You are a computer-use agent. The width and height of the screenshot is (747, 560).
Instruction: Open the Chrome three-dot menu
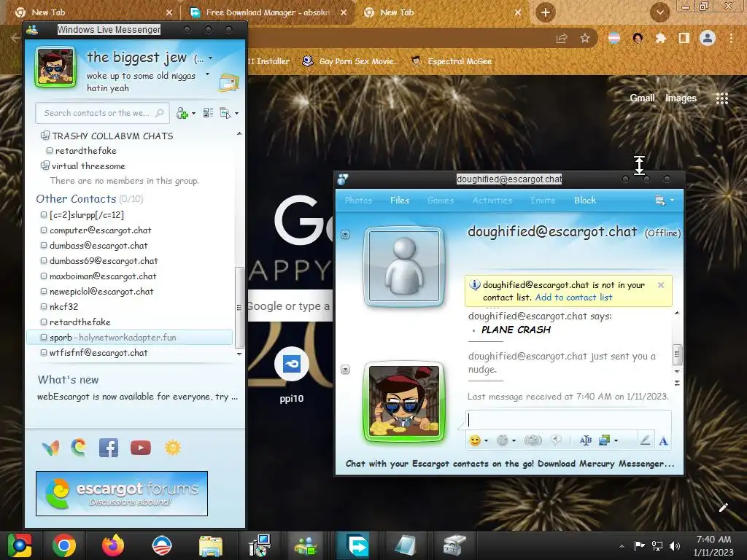click(x=731, y=38)
